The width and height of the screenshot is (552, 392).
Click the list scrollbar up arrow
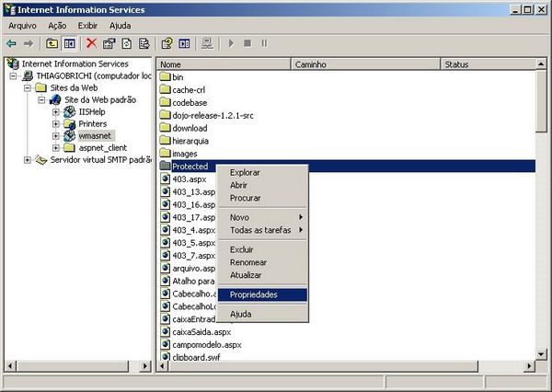click(x=541, y=64)
